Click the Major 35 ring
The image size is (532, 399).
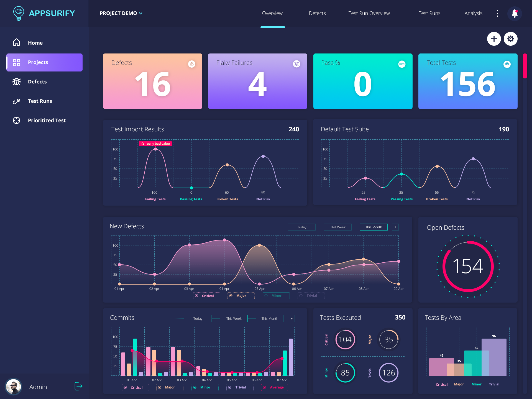388,339
